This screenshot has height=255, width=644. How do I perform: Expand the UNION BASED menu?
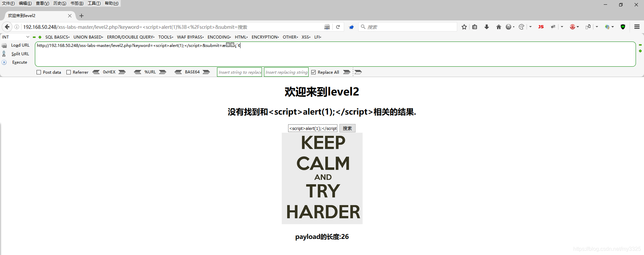(x=88, y=37)
